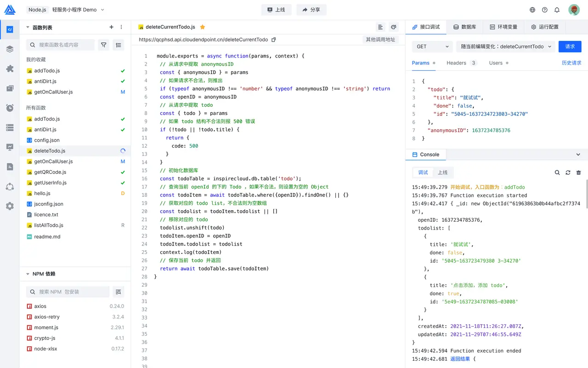The image size is (588, 368).
Task: Collapse the Console panel chevron
Action: click(578, 155)
